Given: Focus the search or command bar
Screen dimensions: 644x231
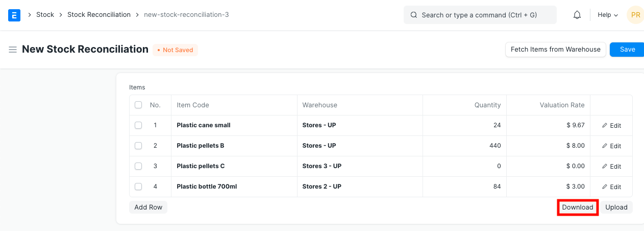Looking at the screenshot, I should pos(480,15).
